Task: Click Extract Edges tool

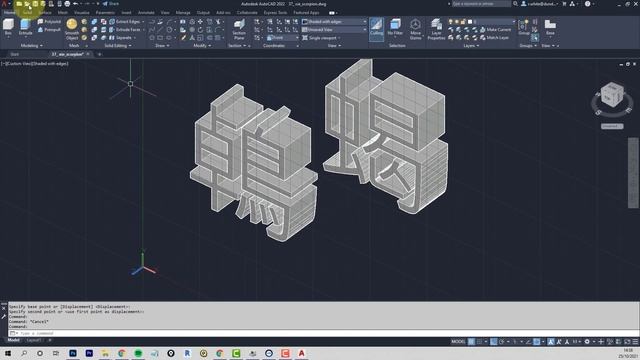Action: (124, 22)
